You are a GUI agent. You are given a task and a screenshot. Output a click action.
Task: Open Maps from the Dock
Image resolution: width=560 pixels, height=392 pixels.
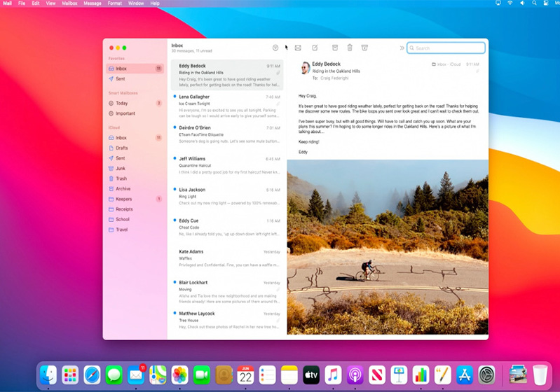point(158,375)
